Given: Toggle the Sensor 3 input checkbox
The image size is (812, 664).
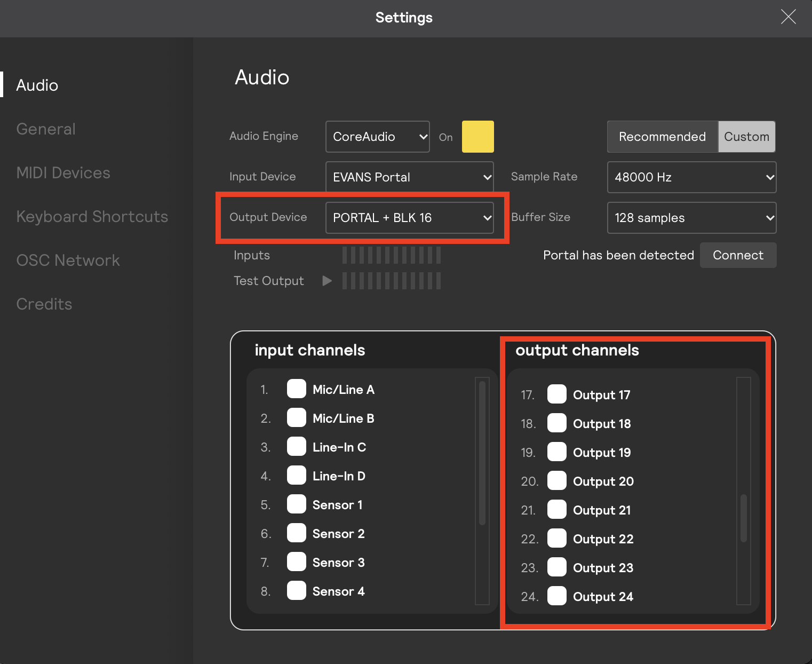Looking at the screenshot, I should [297, 562].
